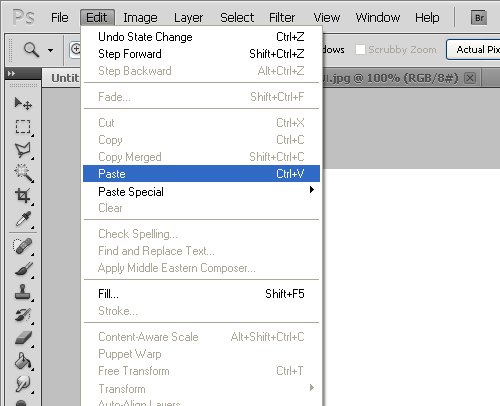Choose Fill... in the Edit menu

point(201,294)
